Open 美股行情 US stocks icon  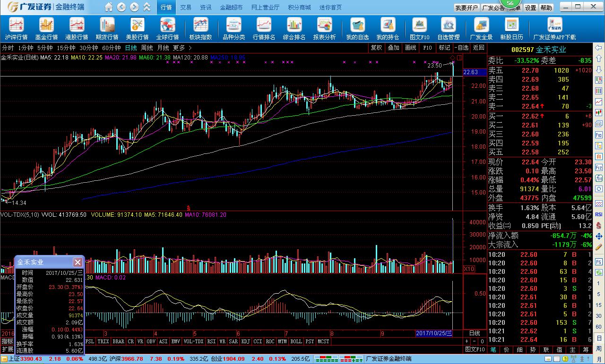pyautogui.click(x=137, y=29)
